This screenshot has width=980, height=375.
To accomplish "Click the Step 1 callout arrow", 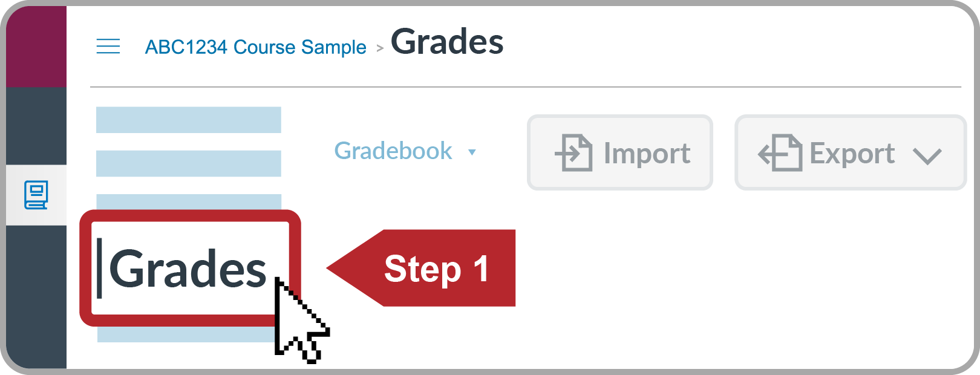I will [x=421, y=268].
